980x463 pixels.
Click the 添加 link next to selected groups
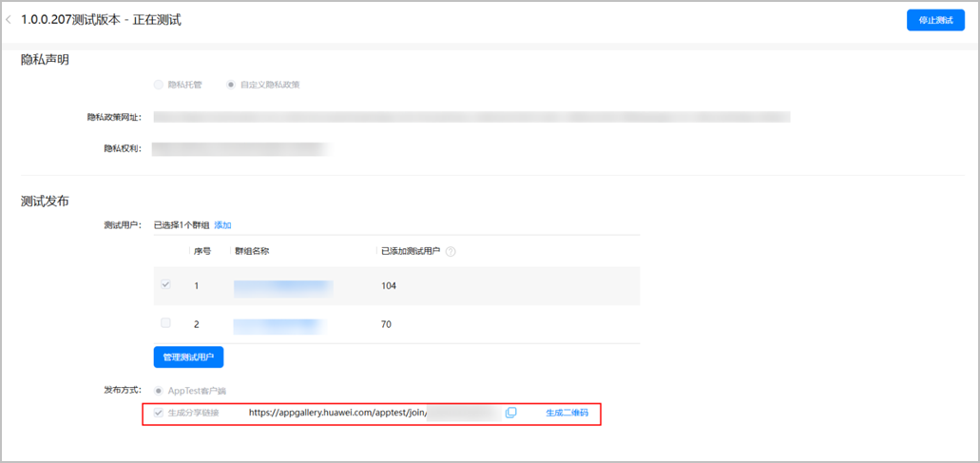222,225
